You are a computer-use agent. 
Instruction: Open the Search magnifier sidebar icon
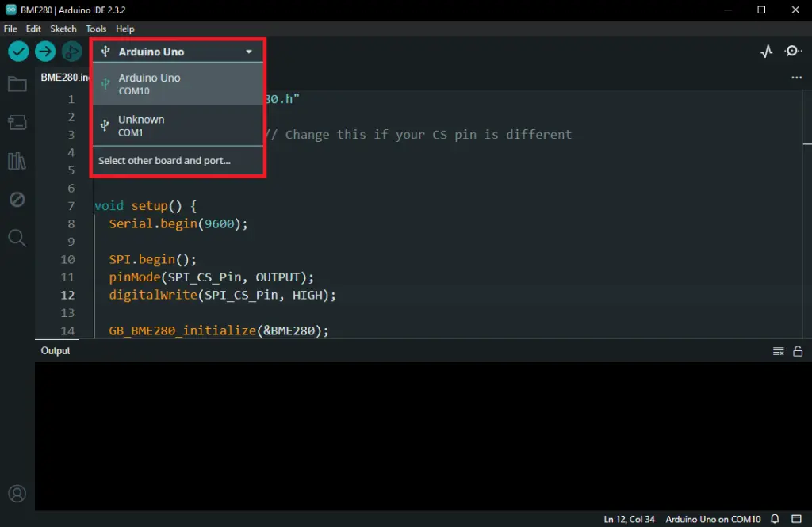17,238
